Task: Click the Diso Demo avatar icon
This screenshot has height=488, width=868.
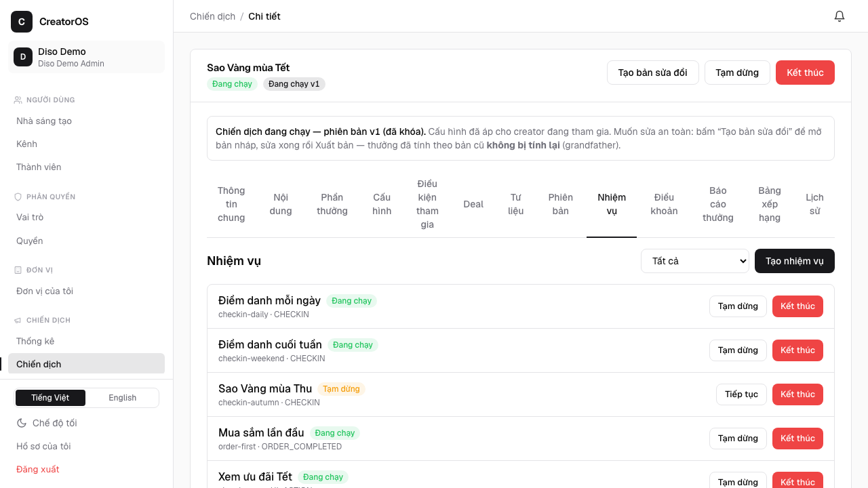Action: pos(23,57)
